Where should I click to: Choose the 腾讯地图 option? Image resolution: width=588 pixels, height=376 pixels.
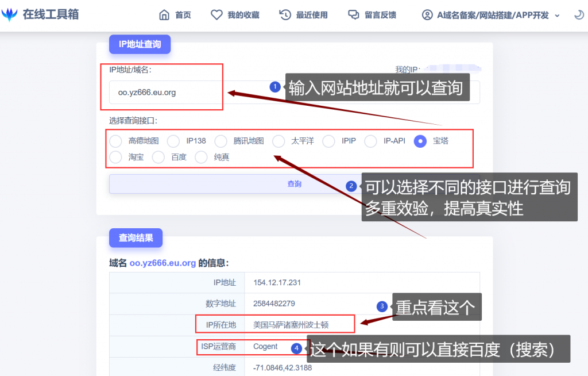click(x=221, y=141)
